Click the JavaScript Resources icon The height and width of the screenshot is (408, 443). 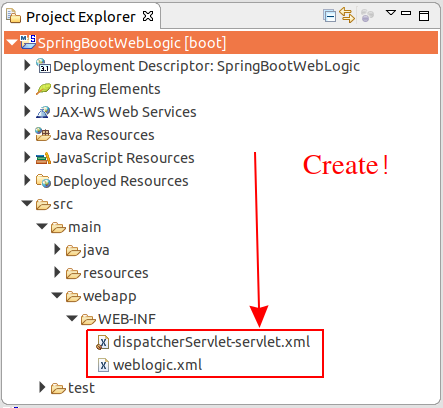pyautogui.click(x=43, y=158)
